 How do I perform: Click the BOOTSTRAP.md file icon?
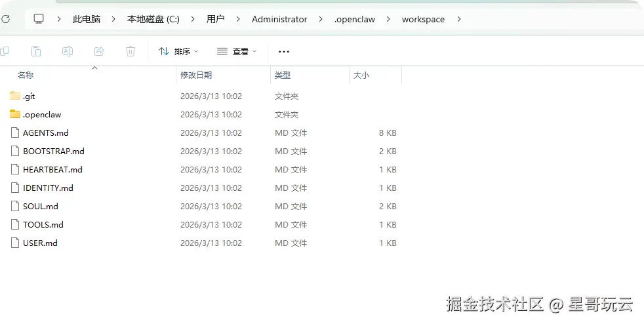15,151
